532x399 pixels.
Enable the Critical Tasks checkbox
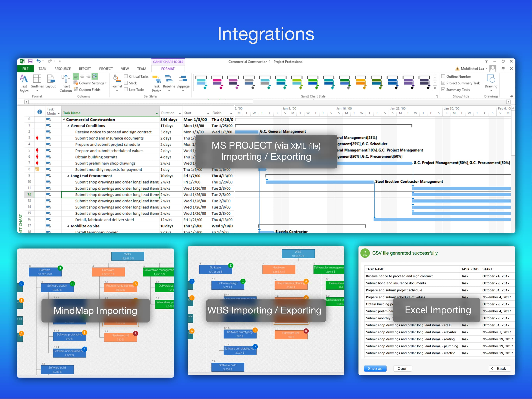click(x=126, y=76)
